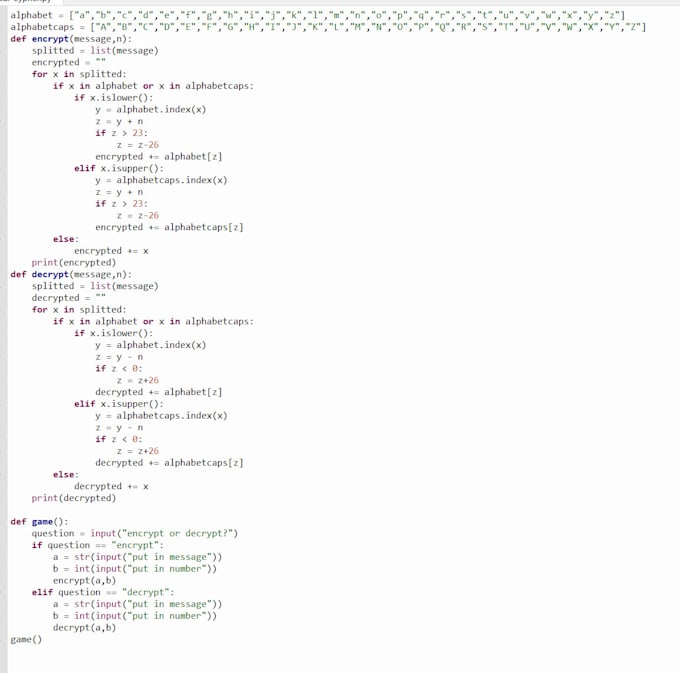Click the 'elif question == "decrypt":' line
The width and height of the screenshot is (680, 673).
103,592
